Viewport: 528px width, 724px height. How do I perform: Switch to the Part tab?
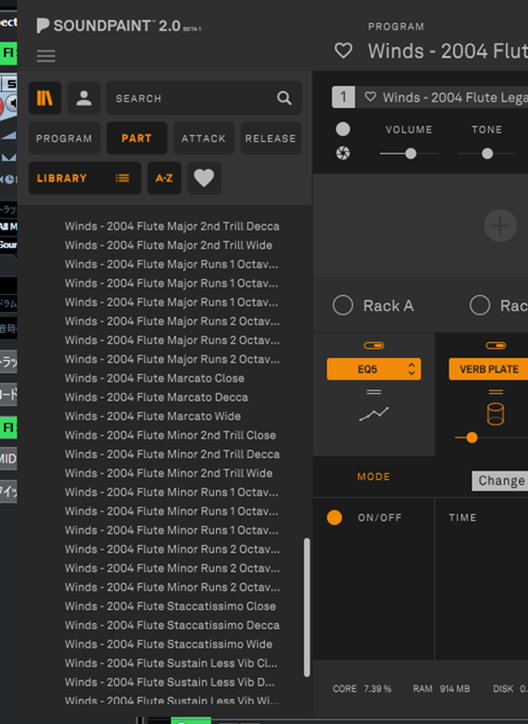[137, 138]
